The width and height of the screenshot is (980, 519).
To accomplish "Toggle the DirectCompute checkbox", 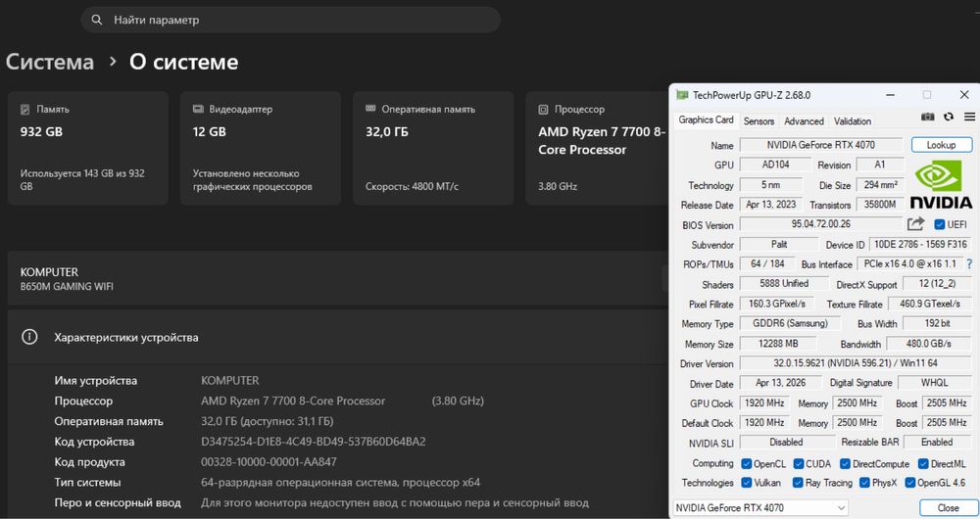I will (845, 463).
